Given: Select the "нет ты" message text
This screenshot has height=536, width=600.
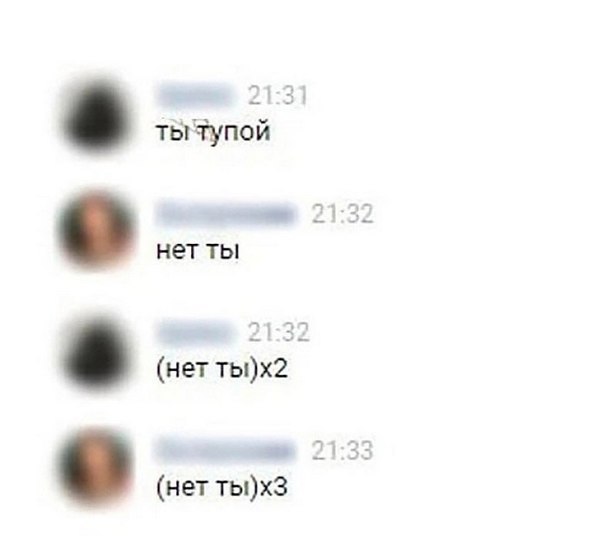Looking at the screenshot, I should [x=198, y=251].
